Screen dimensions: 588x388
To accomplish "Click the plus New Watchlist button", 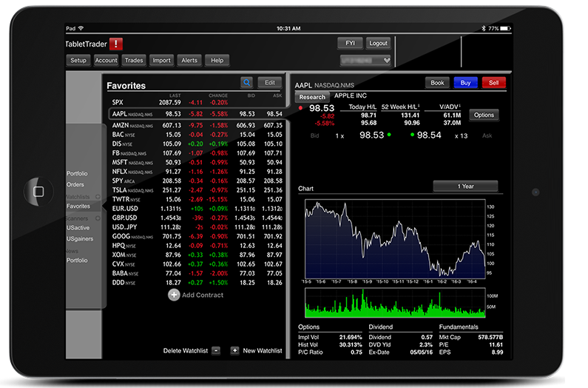I will [234, 350].
